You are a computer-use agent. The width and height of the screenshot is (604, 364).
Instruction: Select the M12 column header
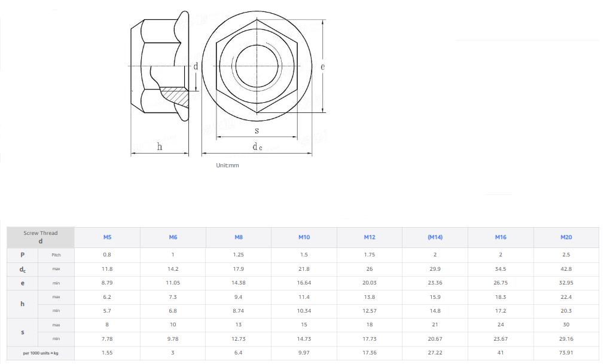(370, 237)
